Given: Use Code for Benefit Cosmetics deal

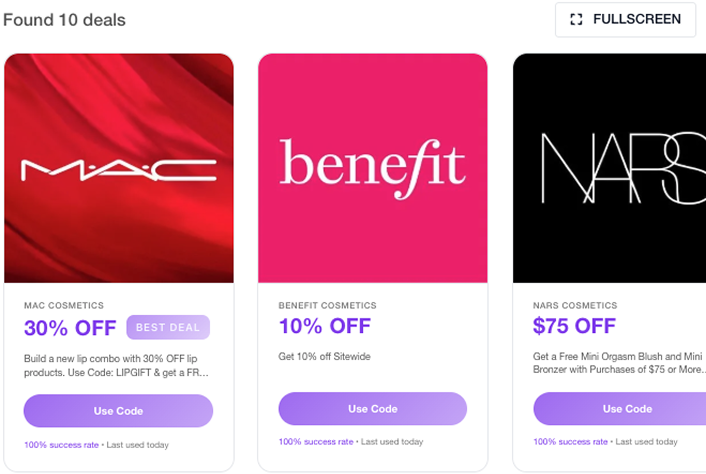Looking at the screenshot, I should coord(372,409).
